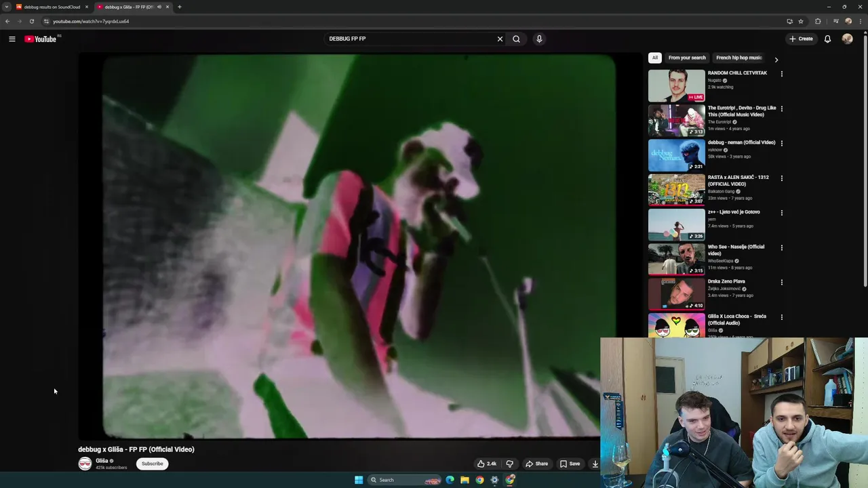Open the Gliša channel name link
Screen dimensions: 868x488
click(x=102, y=461)
